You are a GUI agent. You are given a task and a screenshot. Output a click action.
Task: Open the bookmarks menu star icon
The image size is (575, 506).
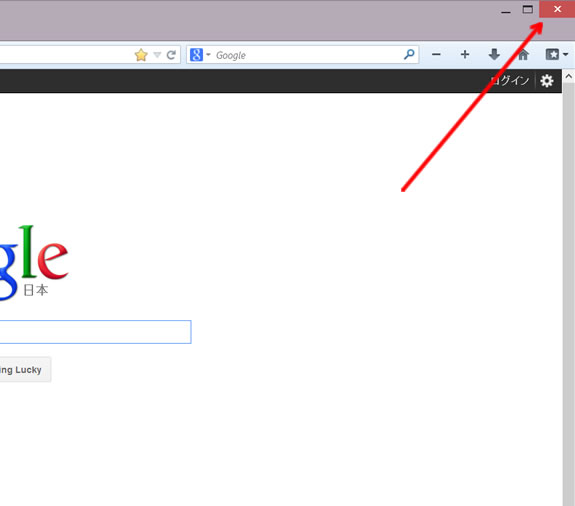coord(552,55)
